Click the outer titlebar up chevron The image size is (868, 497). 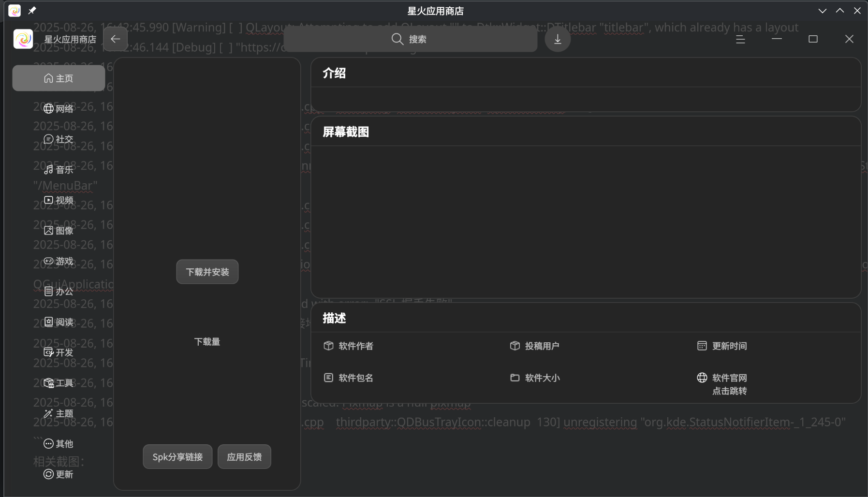pos(840,11)
